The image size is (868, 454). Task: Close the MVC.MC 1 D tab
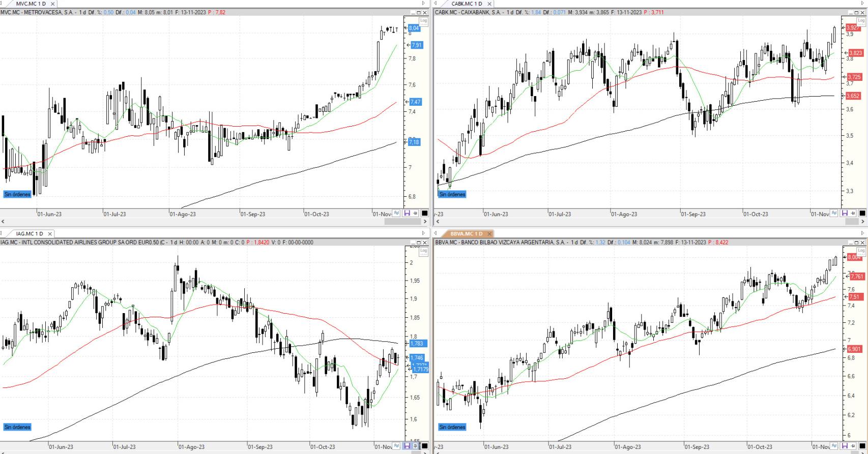click(x=52, y=4)
